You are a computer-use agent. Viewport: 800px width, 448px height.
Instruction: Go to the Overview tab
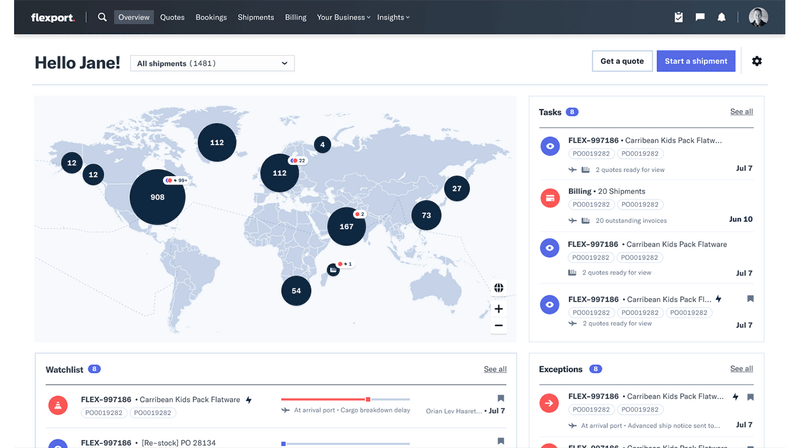click(134, 17)
